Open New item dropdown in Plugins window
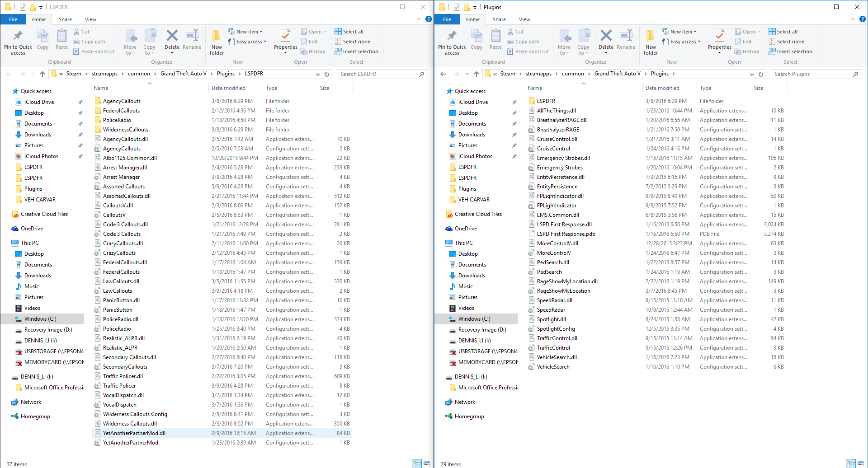 [x=679, y=32]
